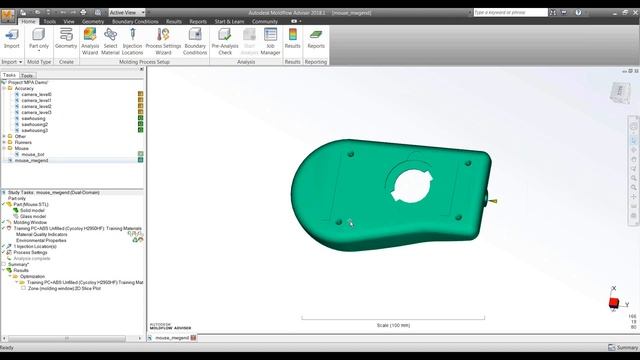Click the Results ribbon button

coord(293,39)
